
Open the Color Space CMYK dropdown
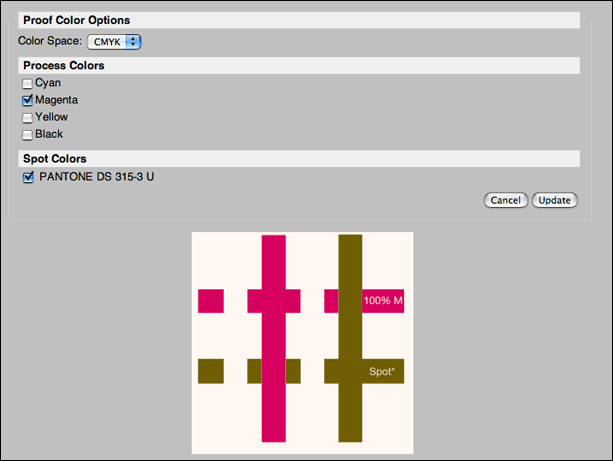coord(114,42)
